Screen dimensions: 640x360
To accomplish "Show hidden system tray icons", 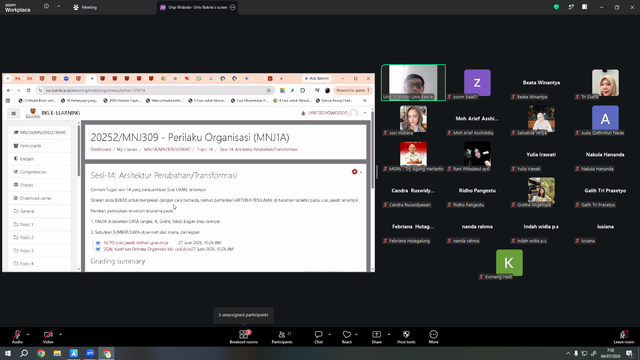I will tap(568, 353).
